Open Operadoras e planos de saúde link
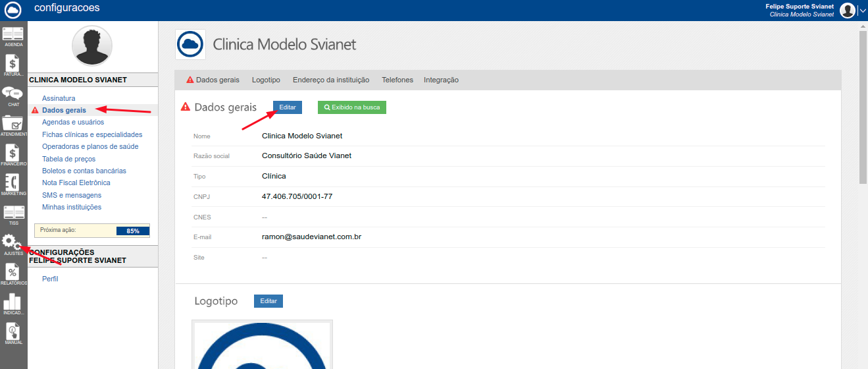Screen dimensions: 868x369 90,146
